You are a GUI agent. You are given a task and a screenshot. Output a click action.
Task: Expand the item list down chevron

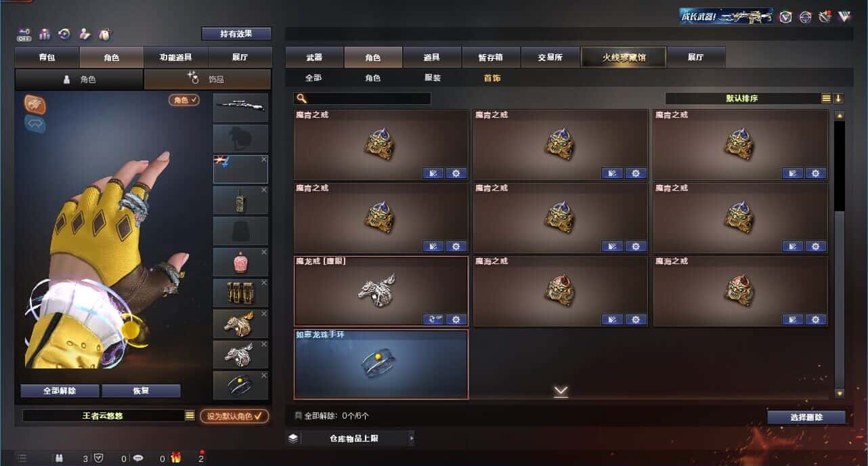coord(561,391)
